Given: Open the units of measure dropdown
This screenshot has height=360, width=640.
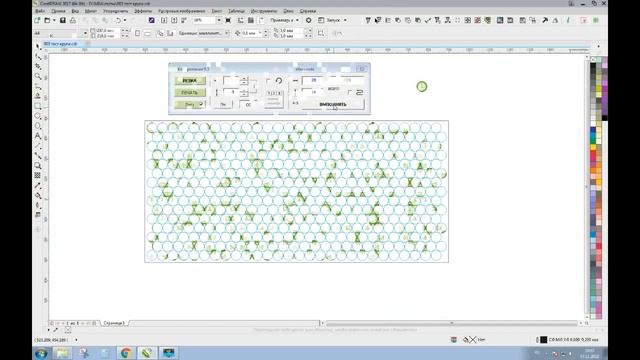Looking at the screenshot, I should 227,33.
